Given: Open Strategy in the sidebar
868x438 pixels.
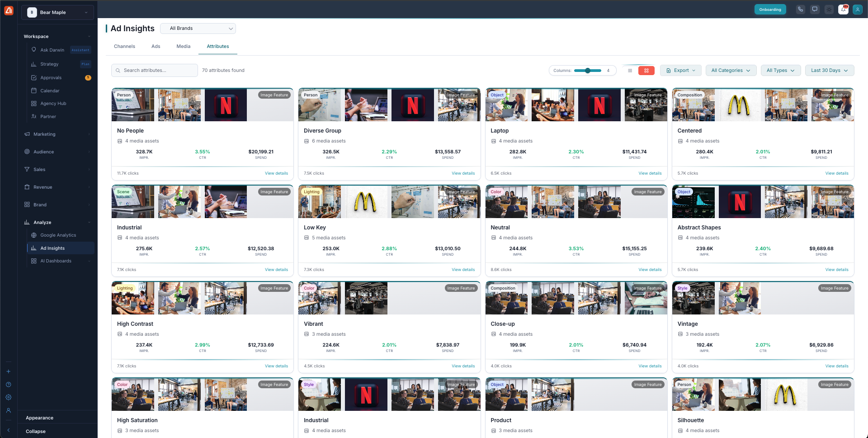Looking at the screenshot, I should (x=61, y=64).
